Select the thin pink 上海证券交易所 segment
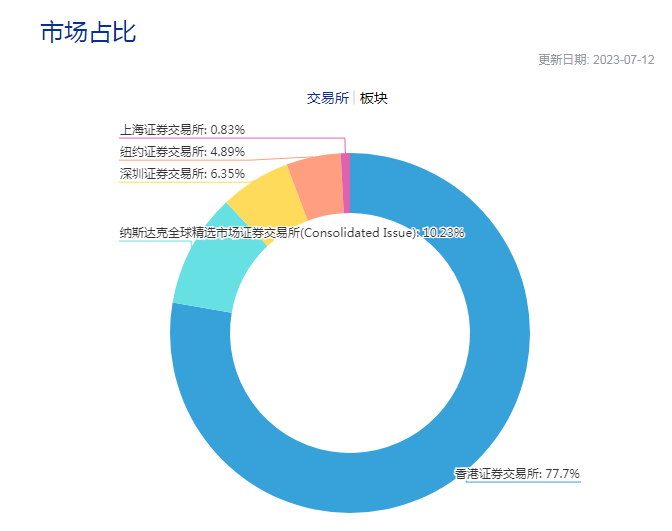This screenshot has height=531, width=672. click(346, 183)
